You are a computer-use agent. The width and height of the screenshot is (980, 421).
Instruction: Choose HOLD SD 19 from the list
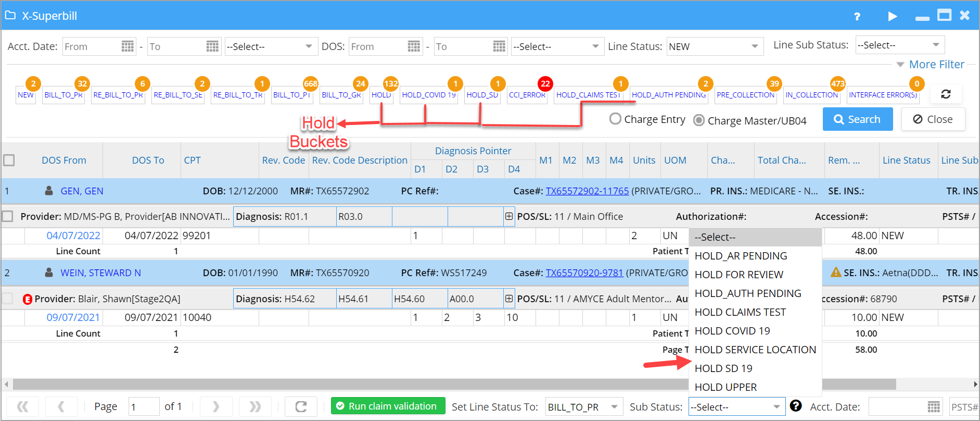(x=723, y=368)
